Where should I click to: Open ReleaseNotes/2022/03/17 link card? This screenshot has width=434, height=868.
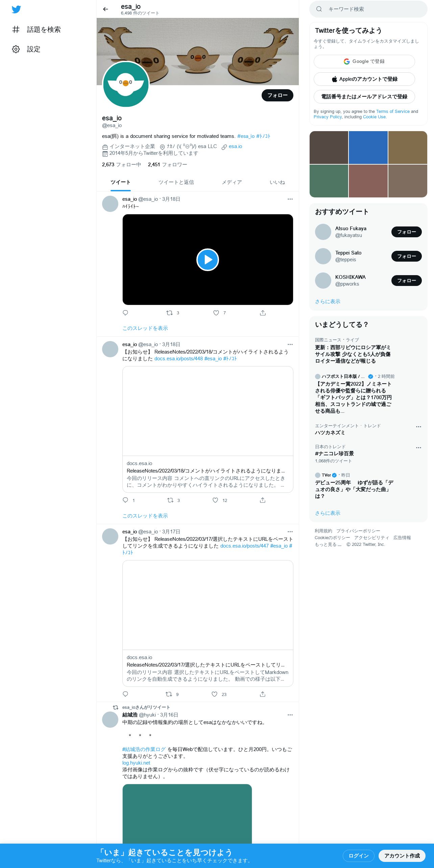point(208,623)
